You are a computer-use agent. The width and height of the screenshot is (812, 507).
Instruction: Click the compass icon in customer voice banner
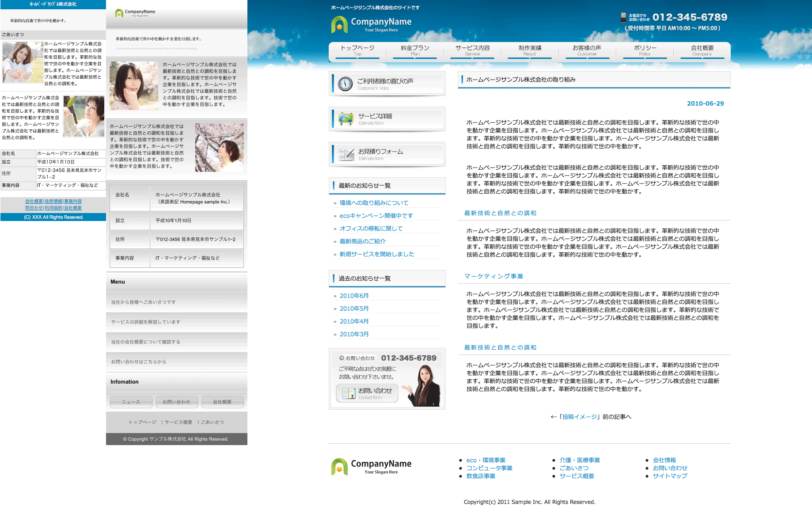[x=345, y=84]
